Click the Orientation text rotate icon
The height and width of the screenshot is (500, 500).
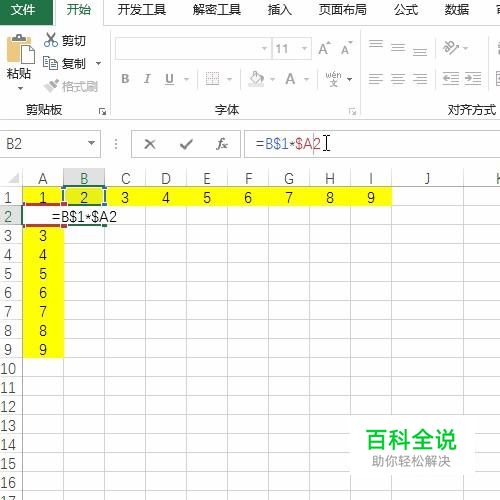point(451,47)
